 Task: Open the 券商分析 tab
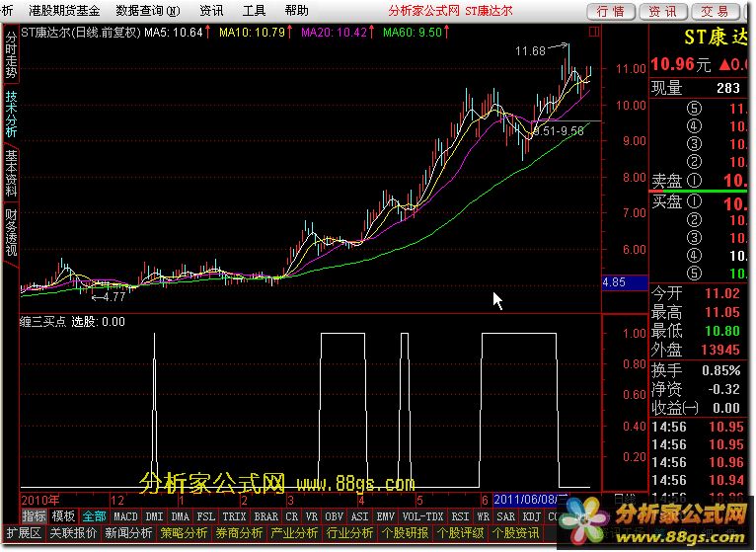tap(239, 532)
